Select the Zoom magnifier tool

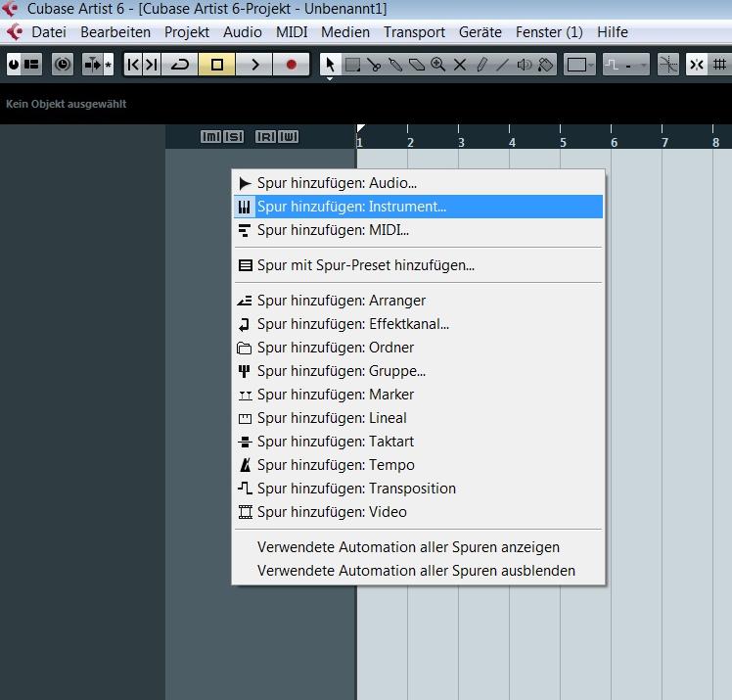[438, 65]
